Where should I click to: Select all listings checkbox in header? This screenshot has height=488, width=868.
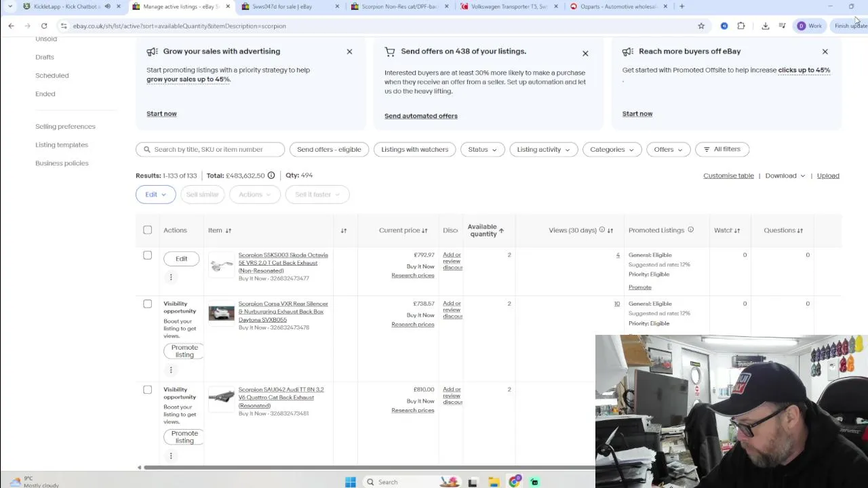(x=147, y=230)
